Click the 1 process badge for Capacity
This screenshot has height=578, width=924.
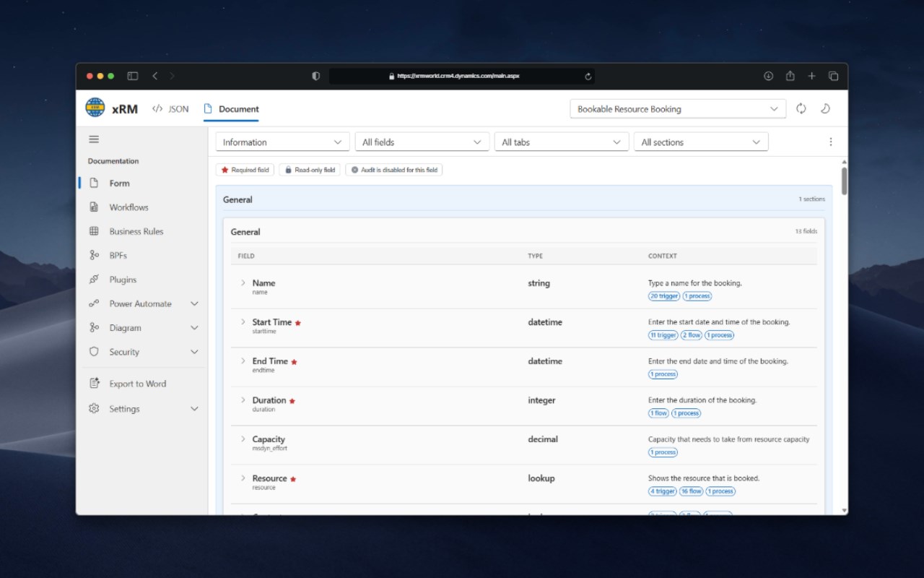(x=663, y=452)
